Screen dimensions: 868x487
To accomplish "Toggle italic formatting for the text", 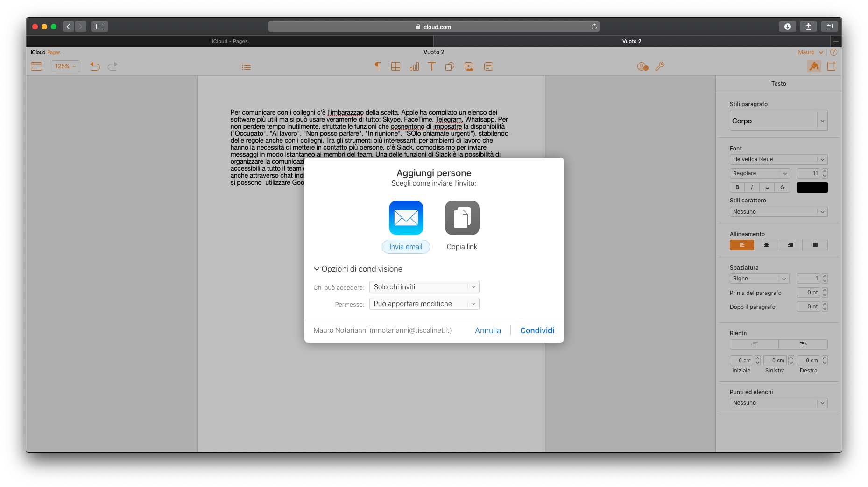I will click(752, 187).
